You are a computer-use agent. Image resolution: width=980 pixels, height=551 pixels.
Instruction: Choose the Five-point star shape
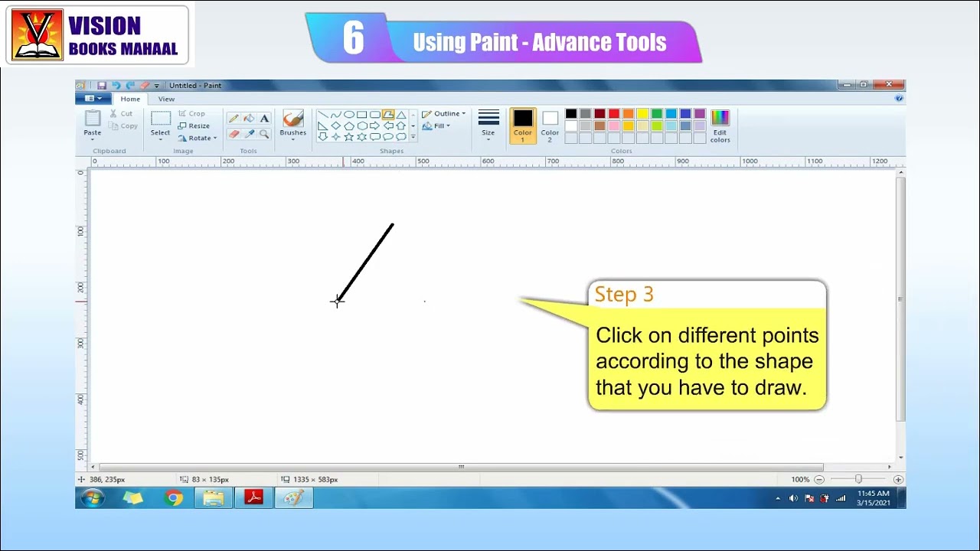[349, 137]
